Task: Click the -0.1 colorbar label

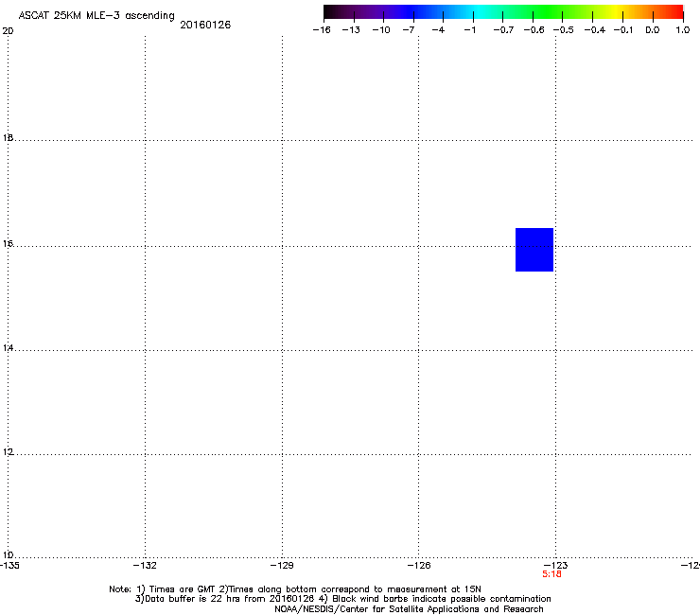Action: coord(623,30)
